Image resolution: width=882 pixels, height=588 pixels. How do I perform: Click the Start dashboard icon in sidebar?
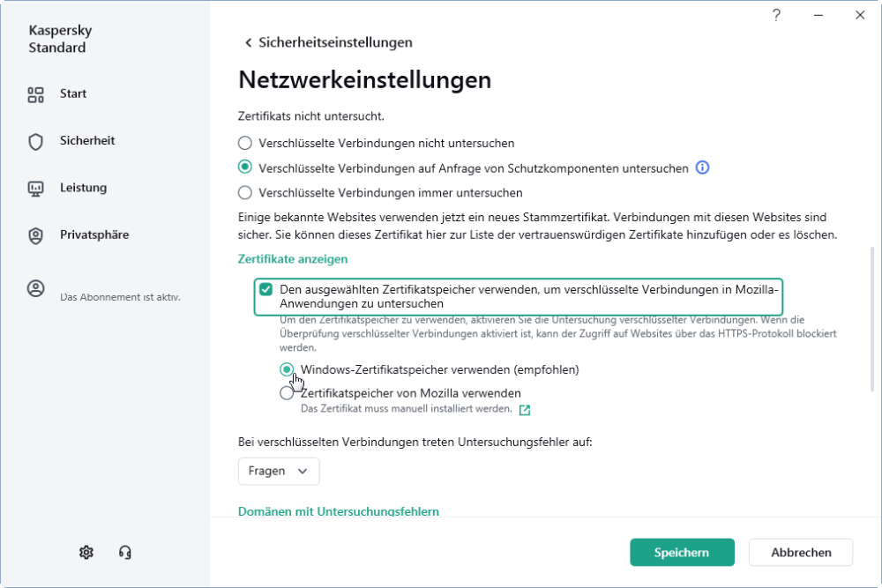[x=36, y=94]
